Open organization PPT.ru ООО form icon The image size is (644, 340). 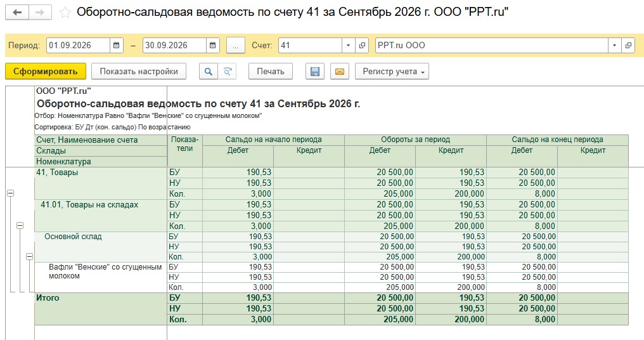[628, 45]
